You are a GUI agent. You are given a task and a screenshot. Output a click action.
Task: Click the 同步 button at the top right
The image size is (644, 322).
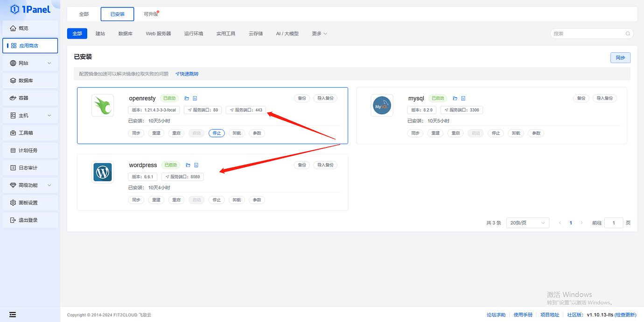[x=620, y=56]
